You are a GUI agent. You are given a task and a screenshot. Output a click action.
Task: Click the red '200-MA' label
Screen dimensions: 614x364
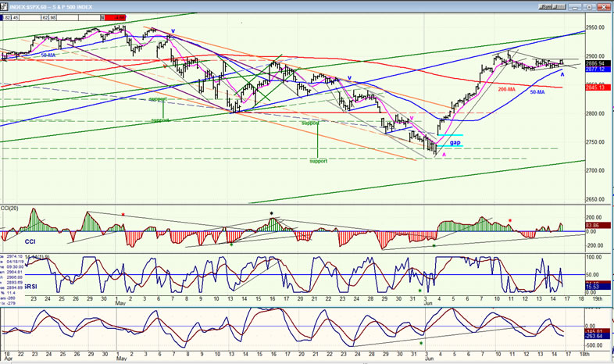[x=507, y=90]
